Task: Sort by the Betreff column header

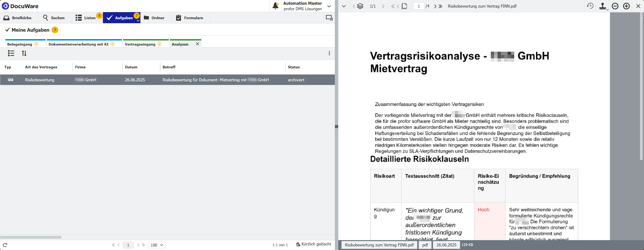Action: point(169,67)
